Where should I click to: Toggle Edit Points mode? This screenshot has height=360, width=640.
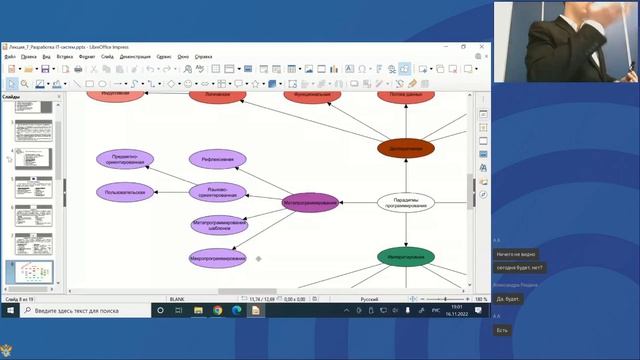click(399, 84)
